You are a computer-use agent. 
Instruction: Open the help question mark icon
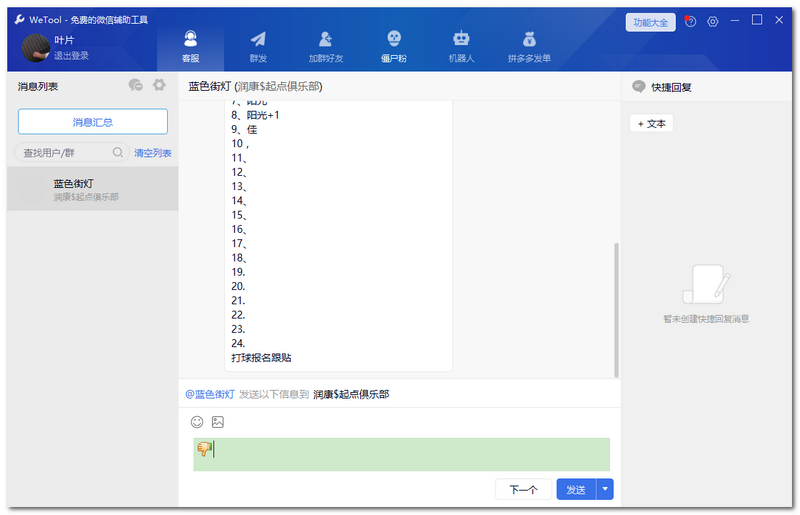click(x=690, y=21)
